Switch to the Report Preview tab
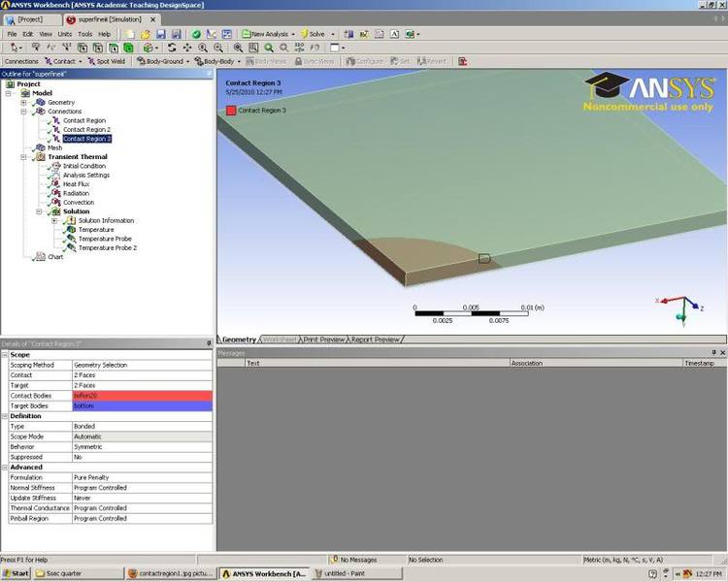This screenshot has height=582, width=728. pyautogui.click(x=375, y=339)
